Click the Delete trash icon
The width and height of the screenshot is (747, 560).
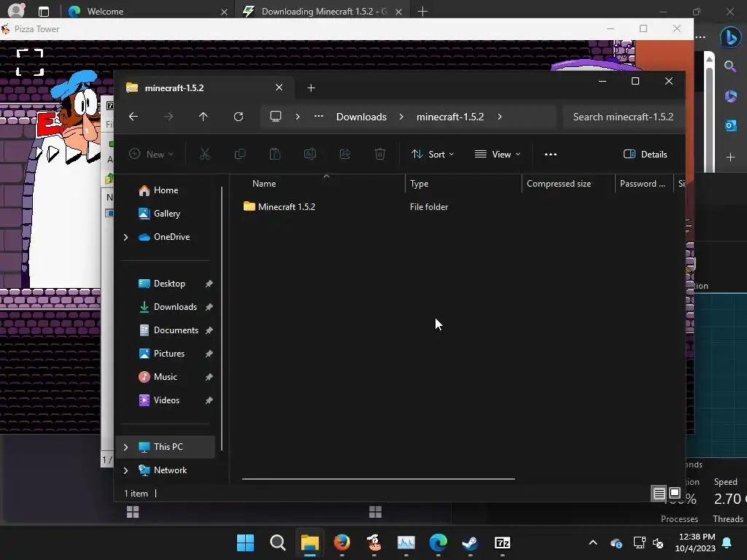379,155
